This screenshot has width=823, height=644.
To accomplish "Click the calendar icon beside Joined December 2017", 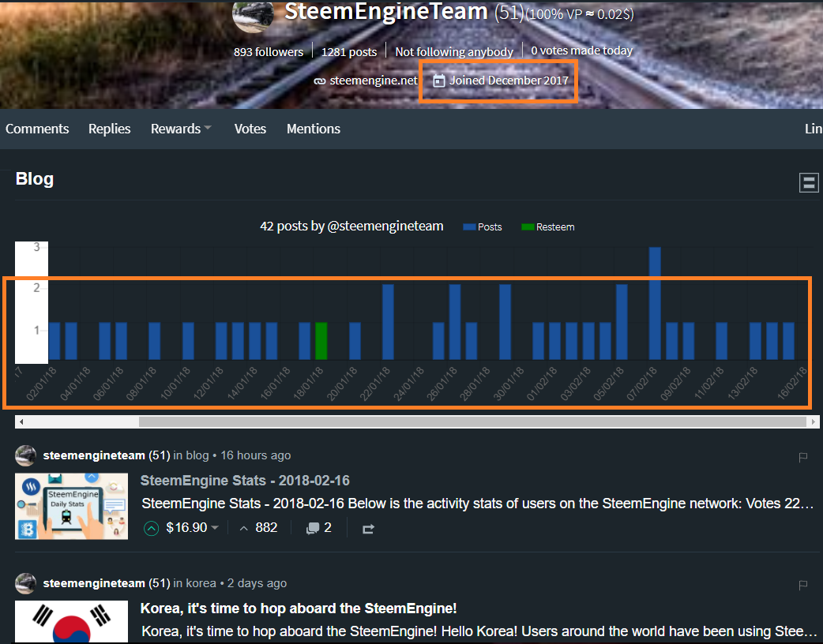I will coord(439,80).
